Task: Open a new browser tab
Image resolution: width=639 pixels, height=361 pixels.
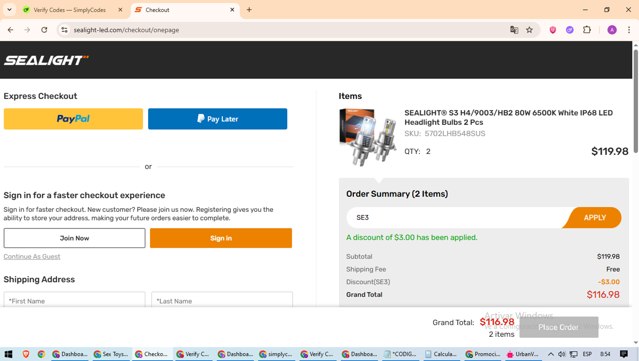Action: click(249, 10)
